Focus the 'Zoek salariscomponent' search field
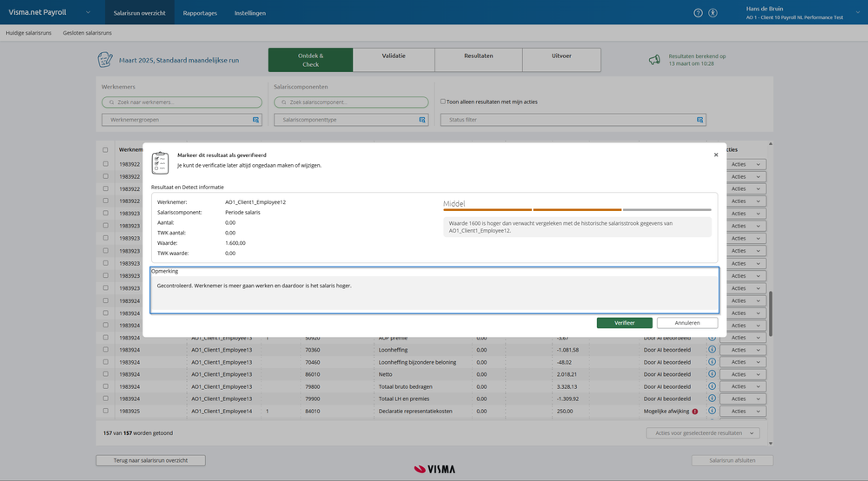 point(351,102)
